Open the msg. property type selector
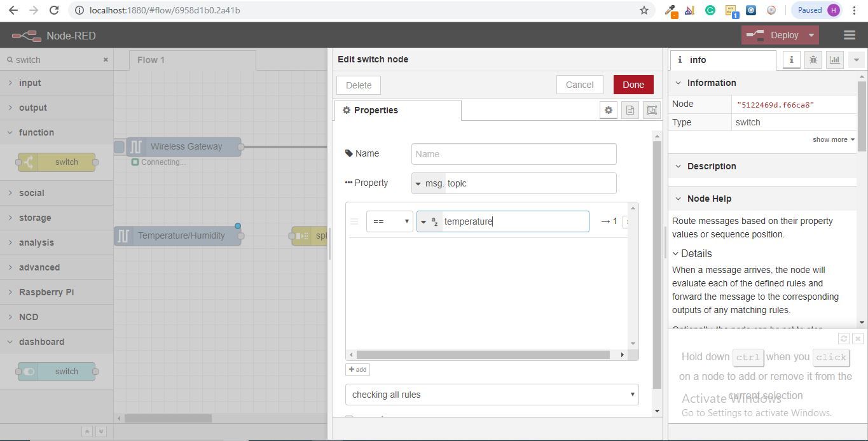This screenshot has height=441, width=868. pyautogui.click(x=429, y=183)
